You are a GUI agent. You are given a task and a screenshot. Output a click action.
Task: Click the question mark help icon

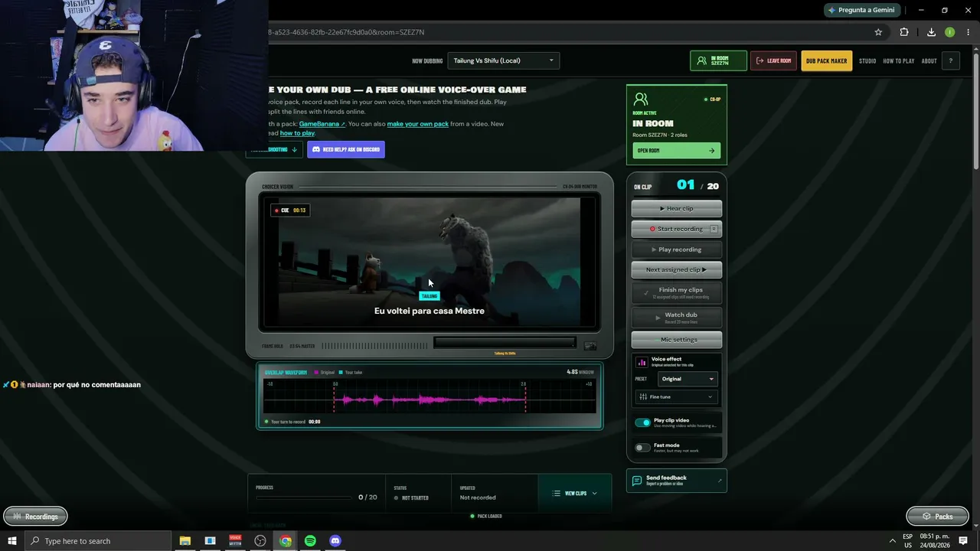951,61
